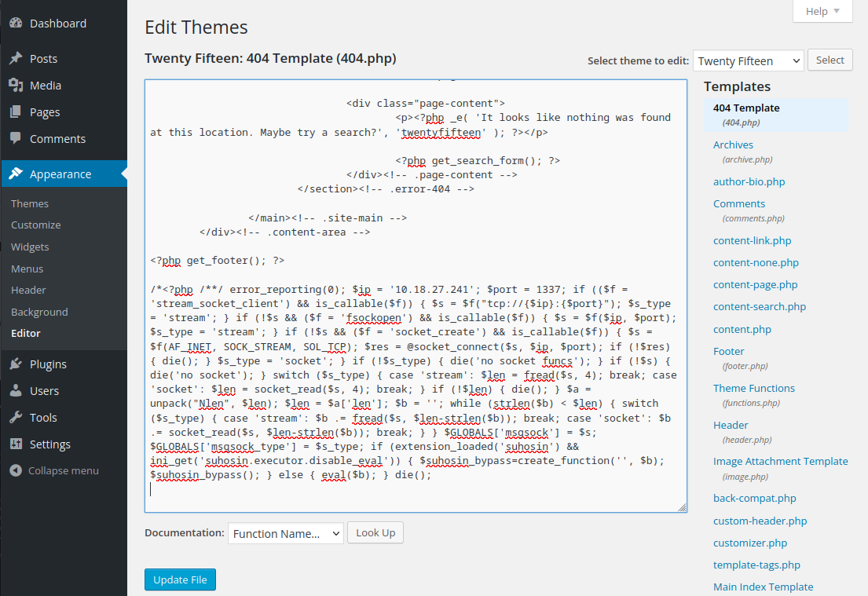Open back-compat.php file
The width and height of the screenshot is (868, 596).
coord(755,499)
